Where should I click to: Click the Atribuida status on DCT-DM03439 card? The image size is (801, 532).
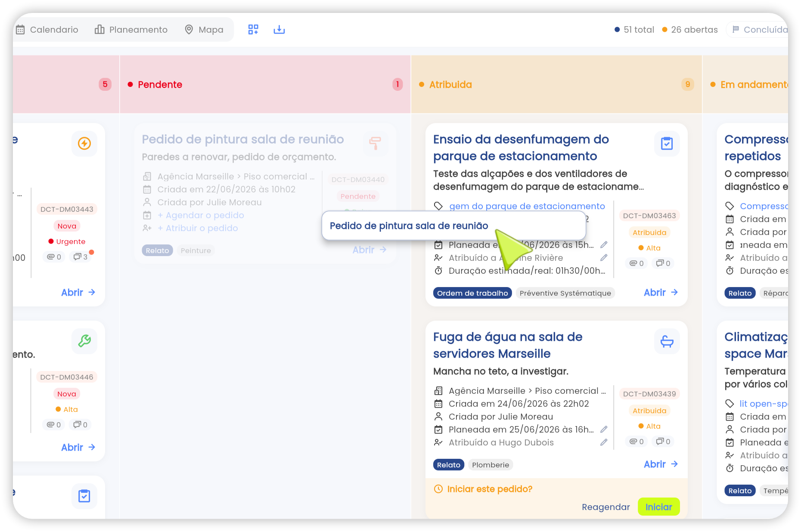[x=649, y=411]
